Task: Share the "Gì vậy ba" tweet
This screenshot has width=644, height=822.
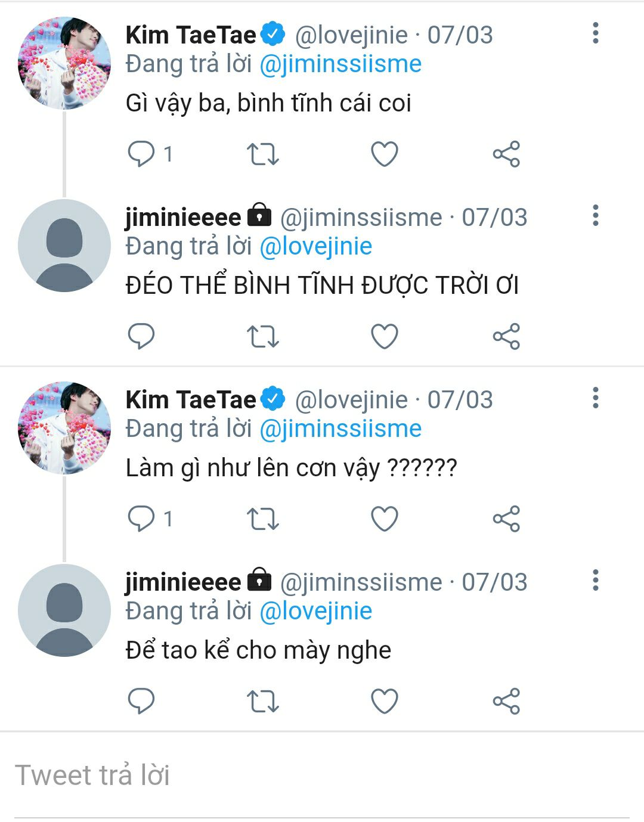Action: [506, 154]
